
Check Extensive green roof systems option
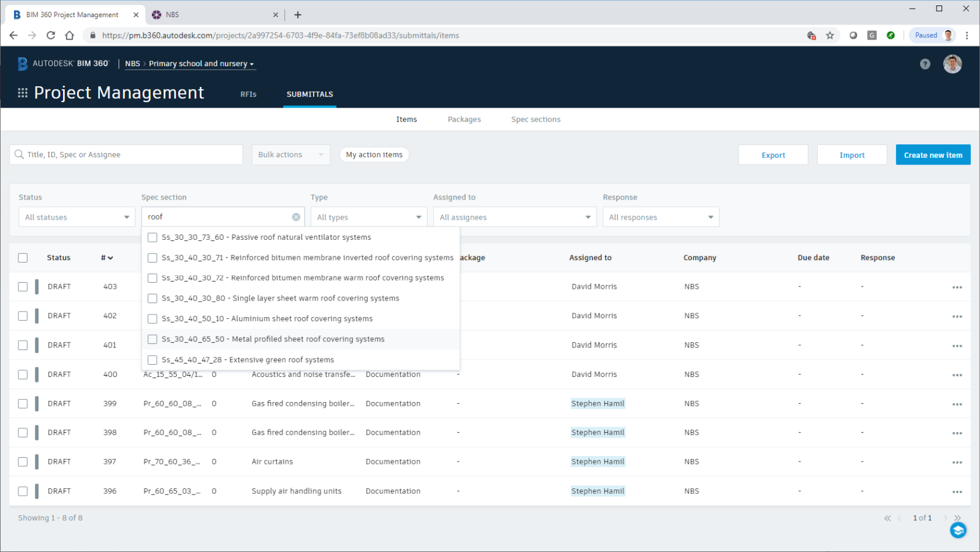[x=153, y=360]
